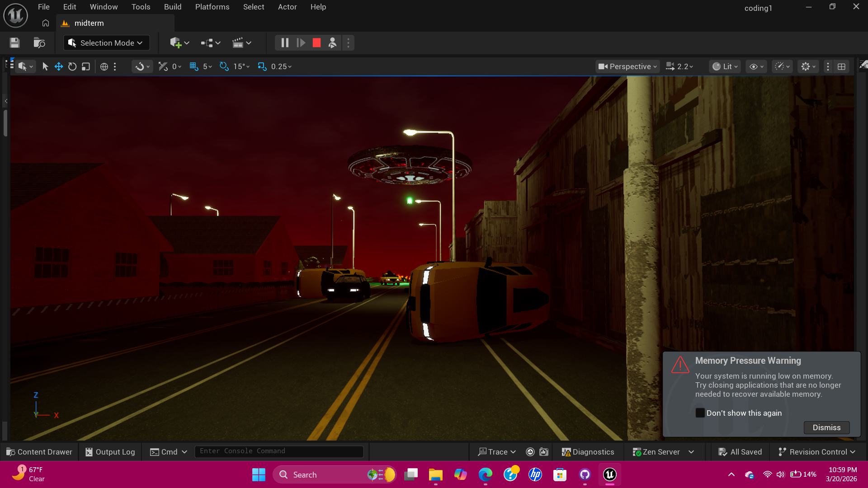Image resolution: width=868 pixels, height=488 pixels.
Task: Select the Translate (move) gizmo tool
Action: (x=59, y=66)
